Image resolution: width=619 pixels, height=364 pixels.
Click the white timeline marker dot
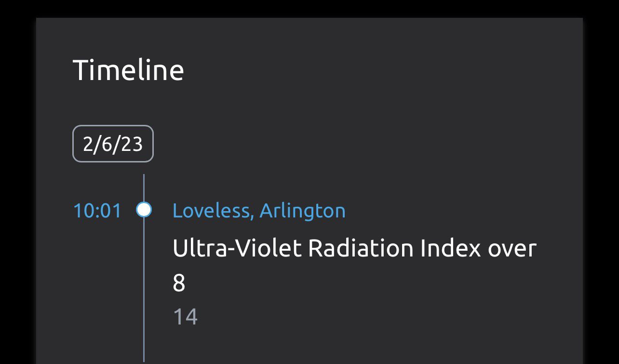[144, 210]
